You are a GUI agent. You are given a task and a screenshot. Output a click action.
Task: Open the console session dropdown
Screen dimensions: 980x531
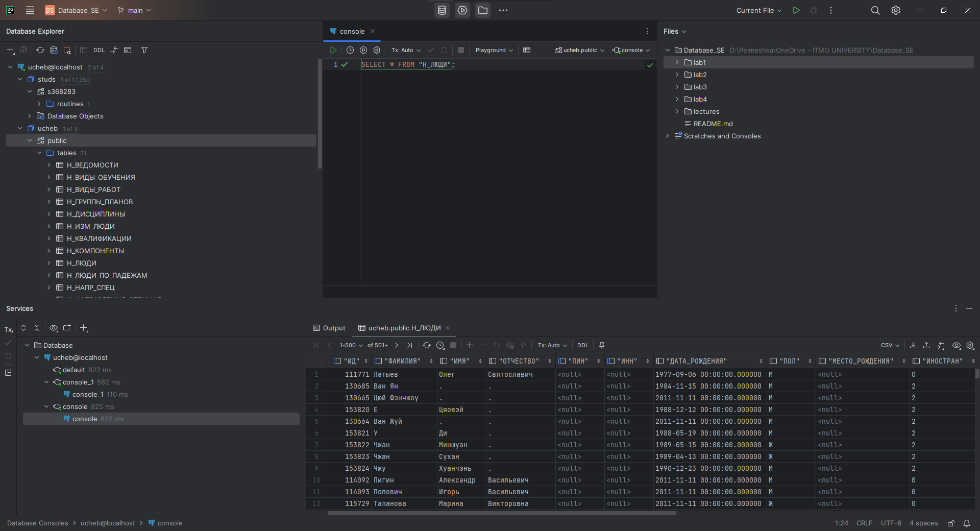[631, 50]
